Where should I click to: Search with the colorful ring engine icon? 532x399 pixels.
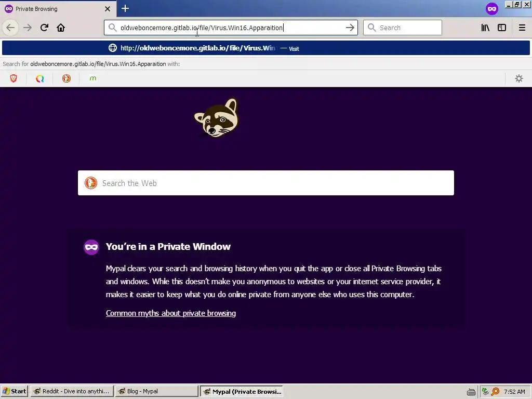tap(40, 79)
